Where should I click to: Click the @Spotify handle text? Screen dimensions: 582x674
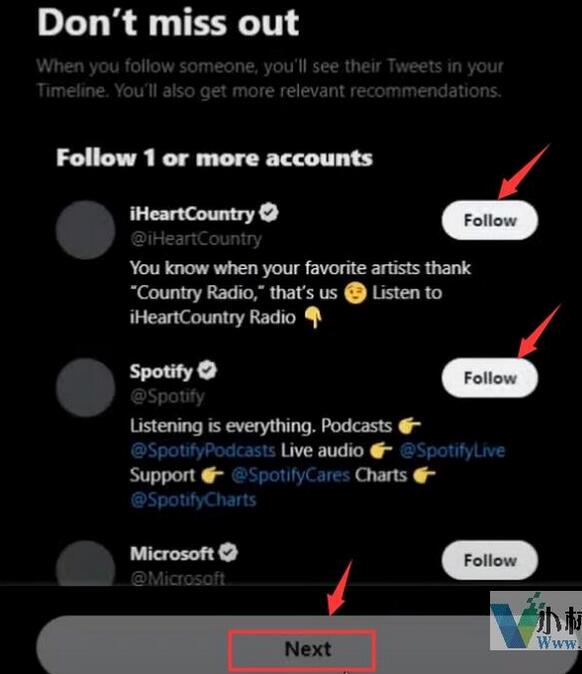point(167,396)
